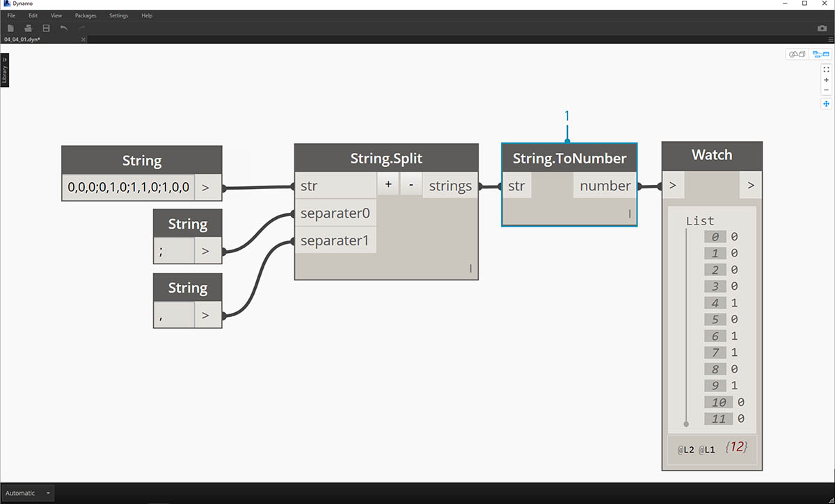
Task: Open the Settings menu
Action: (x=118, y=15)
